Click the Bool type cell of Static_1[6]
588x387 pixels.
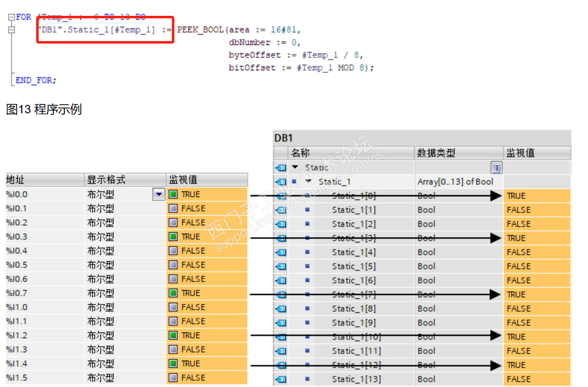(459, 281)
